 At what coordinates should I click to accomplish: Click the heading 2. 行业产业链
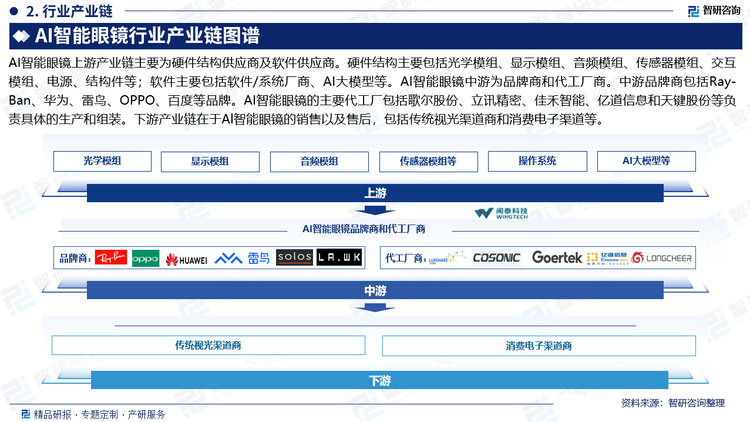pyautogui.click(x=69, y=11)
